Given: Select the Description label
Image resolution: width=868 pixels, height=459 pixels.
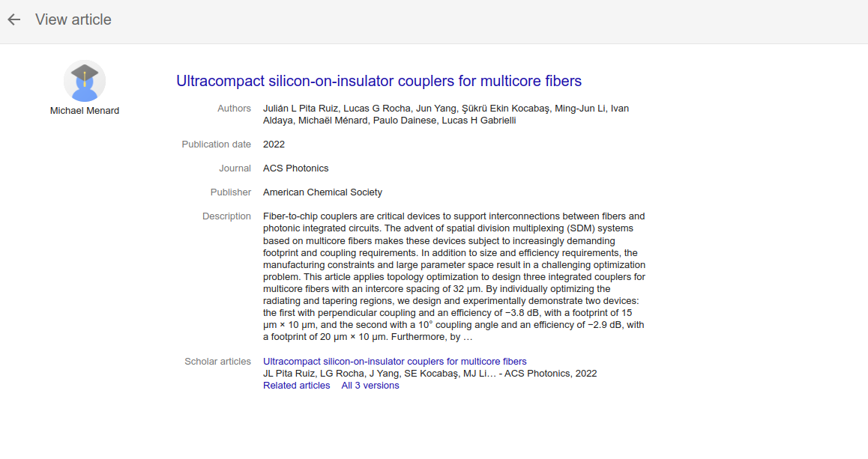Looking at the screenshot, I should click(226, 216).
